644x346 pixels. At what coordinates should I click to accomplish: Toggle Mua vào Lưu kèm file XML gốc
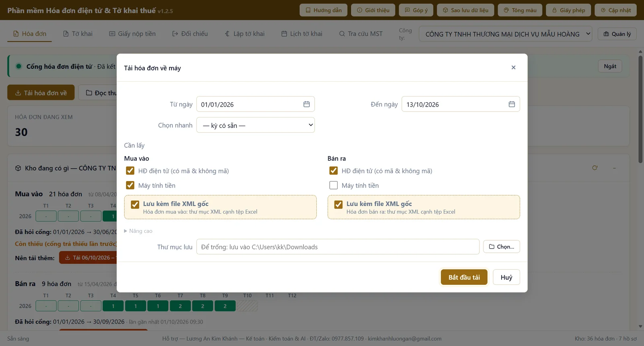135,204
